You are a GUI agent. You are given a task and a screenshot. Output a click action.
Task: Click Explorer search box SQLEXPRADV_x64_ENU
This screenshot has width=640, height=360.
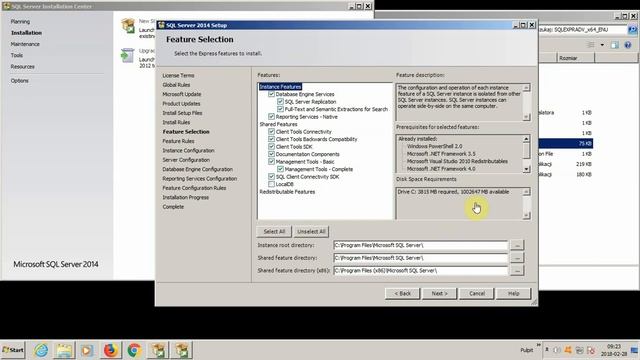[583, 30]
